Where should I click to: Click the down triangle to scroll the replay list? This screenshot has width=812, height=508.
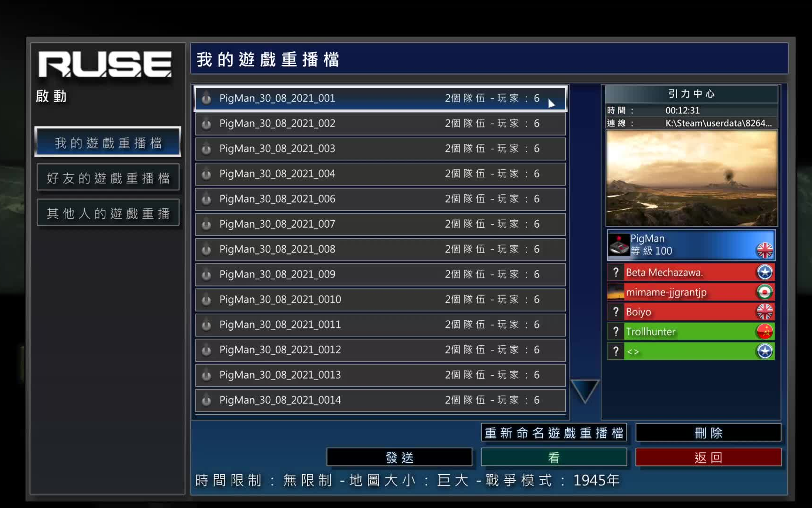point(585,391)
